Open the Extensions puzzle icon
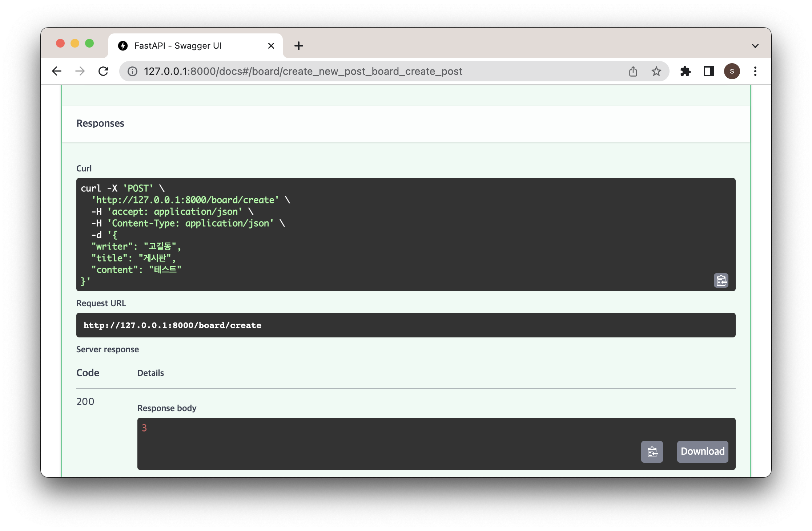The image size is (812, 531). pos(685,71)
